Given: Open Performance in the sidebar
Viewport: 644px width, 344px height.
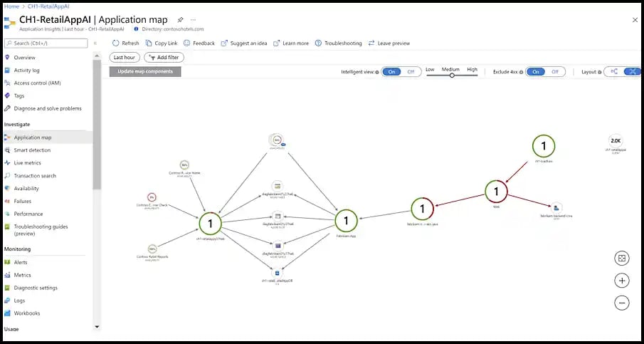Looking at the screenshot, I should pyautogui.click(x=28, y=214).
